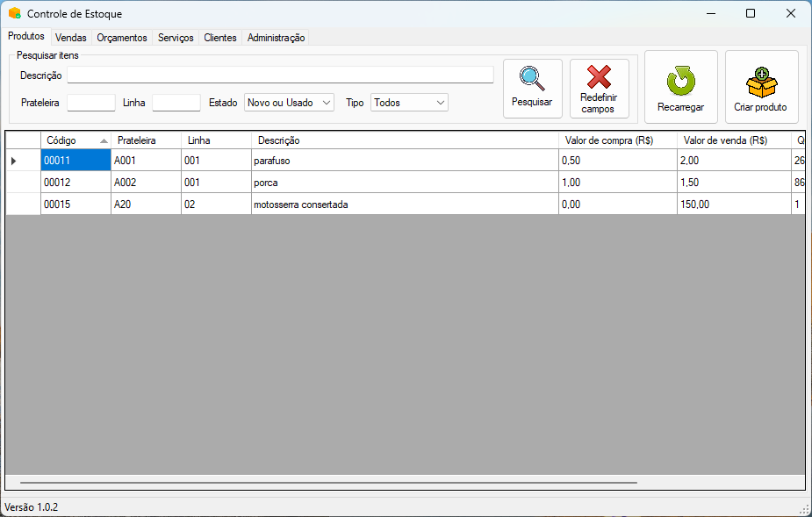
Task: Click the green Recarregar refresh icon
Action: tap(680, 81)
